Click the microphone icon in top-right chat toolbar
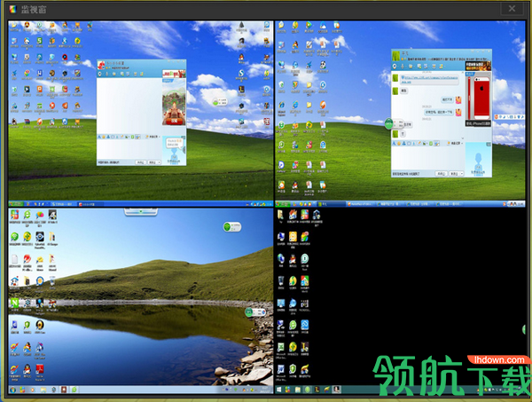 [403, 67]
